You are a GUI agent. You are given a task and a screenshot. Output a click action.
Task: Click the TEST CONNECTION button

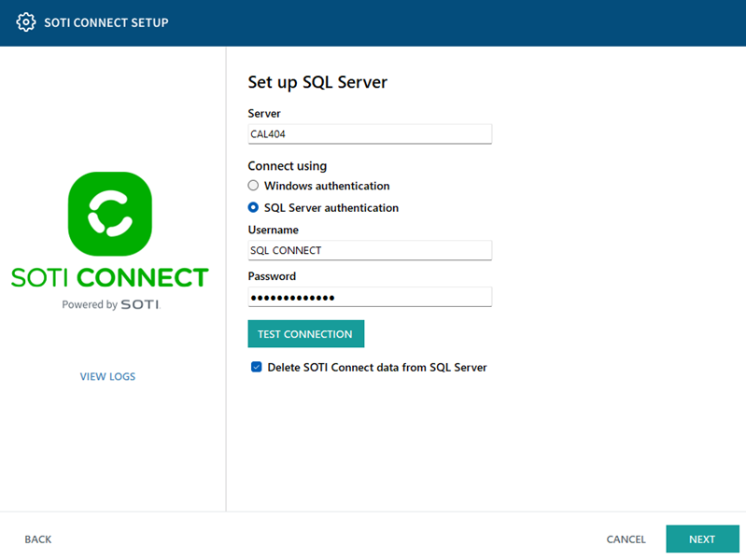[306, 334]
